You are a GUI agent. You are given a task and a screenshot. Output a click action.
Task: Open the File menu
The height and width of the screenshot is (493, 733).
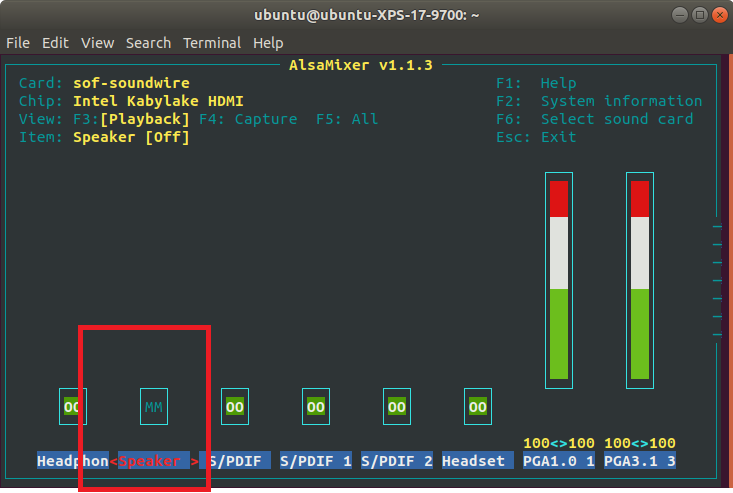tap(18, 43)
